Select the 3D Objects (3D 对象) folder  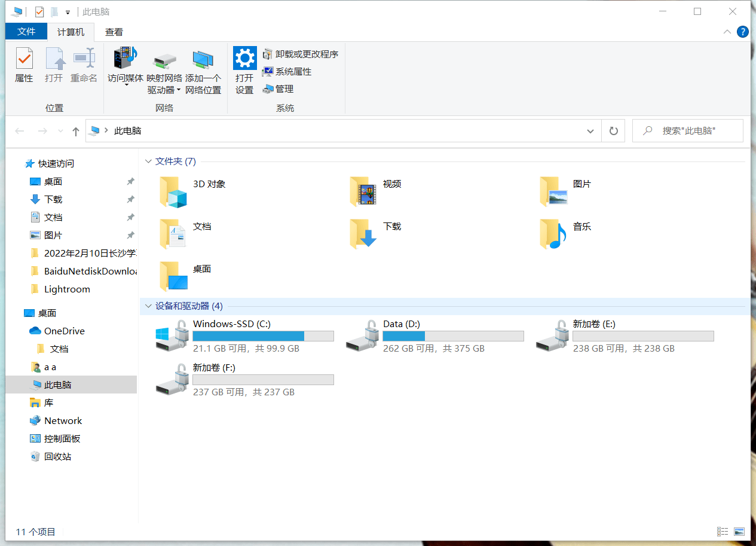point(209,184)
